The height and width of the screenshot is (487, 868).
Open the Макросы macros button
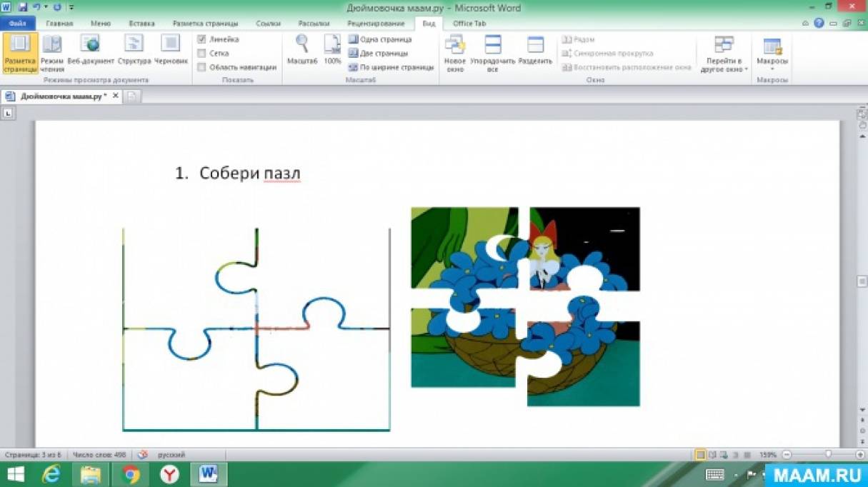pos(772,54)
